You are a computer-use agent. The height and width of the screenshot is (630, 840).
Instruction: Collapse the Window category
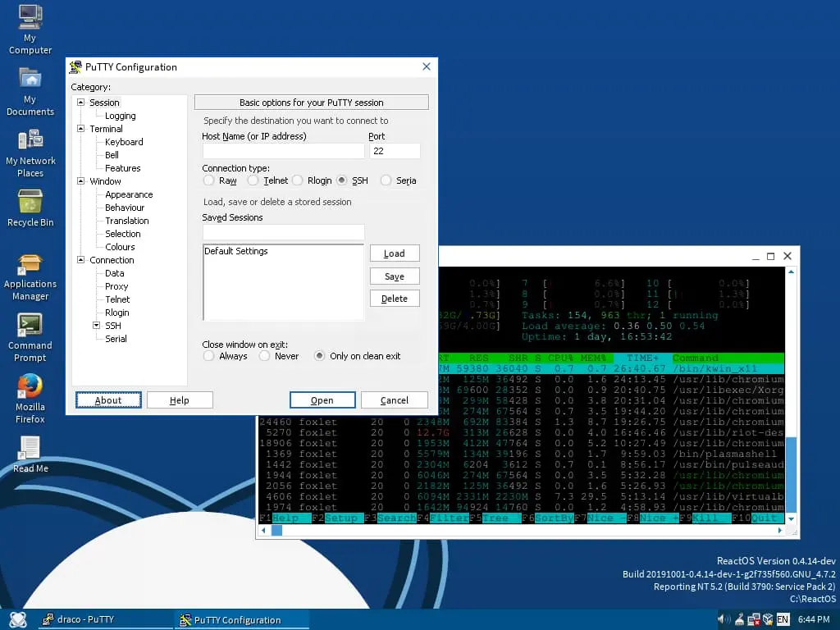click(x=81, y=181)
